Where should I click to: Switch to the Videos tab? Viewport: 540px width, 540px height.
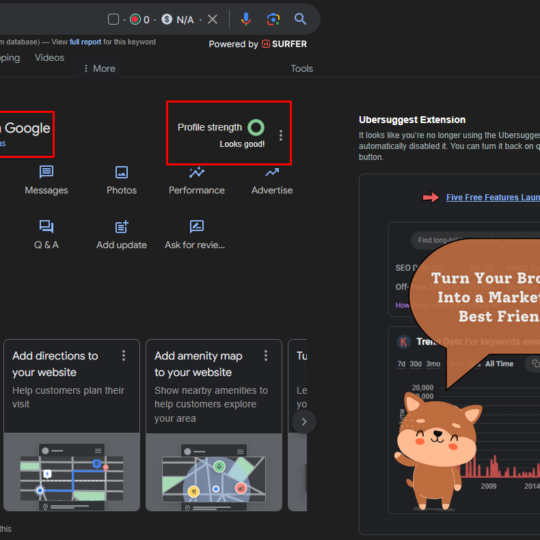[49, 58]
